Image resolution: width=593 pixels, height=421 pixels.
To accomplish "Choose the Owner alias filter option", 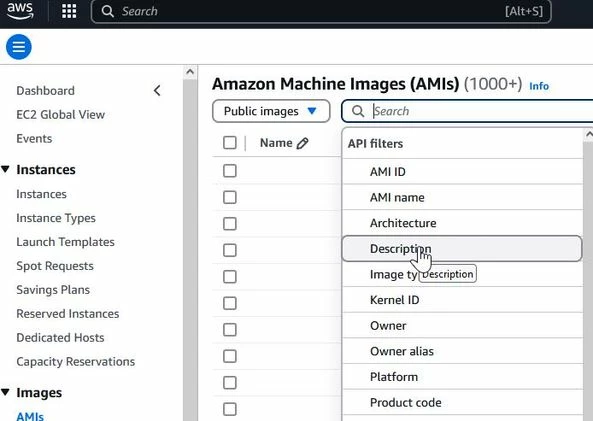I will click(462, 351).
